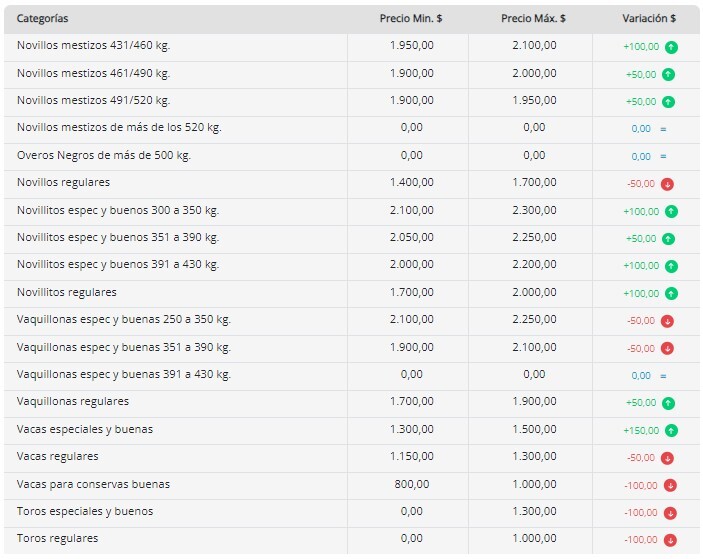Click the 800,00 minimum price cell
This screenshot has width=703, height=559.
(411, 484)
